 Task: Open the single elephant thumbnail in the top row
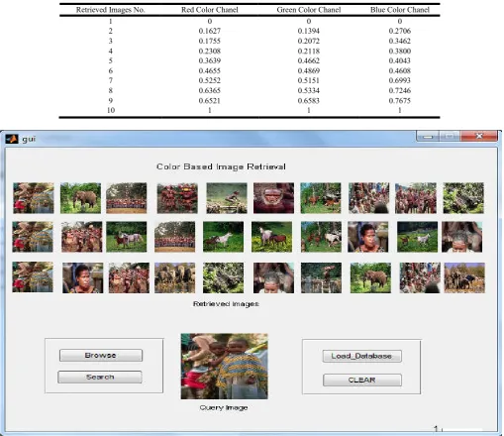80,198
